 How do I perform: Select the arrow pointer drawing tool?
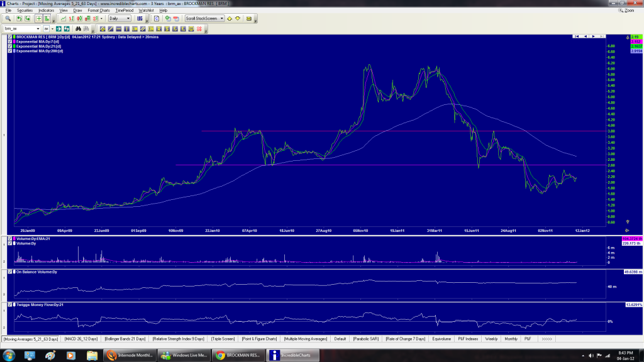[103, 29]
